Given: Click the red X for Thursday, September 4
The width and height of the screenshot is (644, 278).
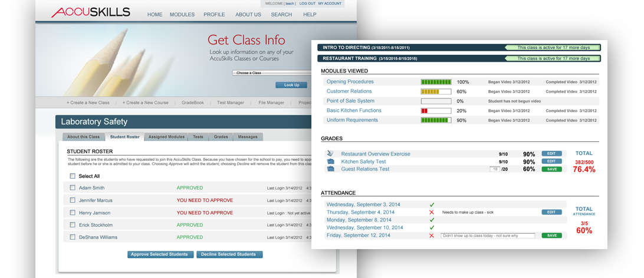Looking at the screenshot, I should click(432, 212).
